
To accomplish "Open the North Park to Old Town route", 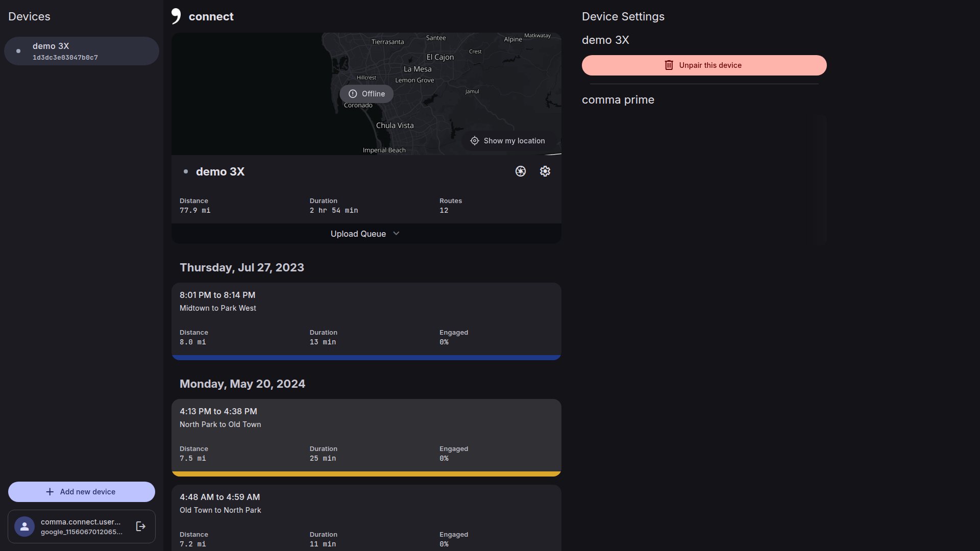I will coord(366,433).
